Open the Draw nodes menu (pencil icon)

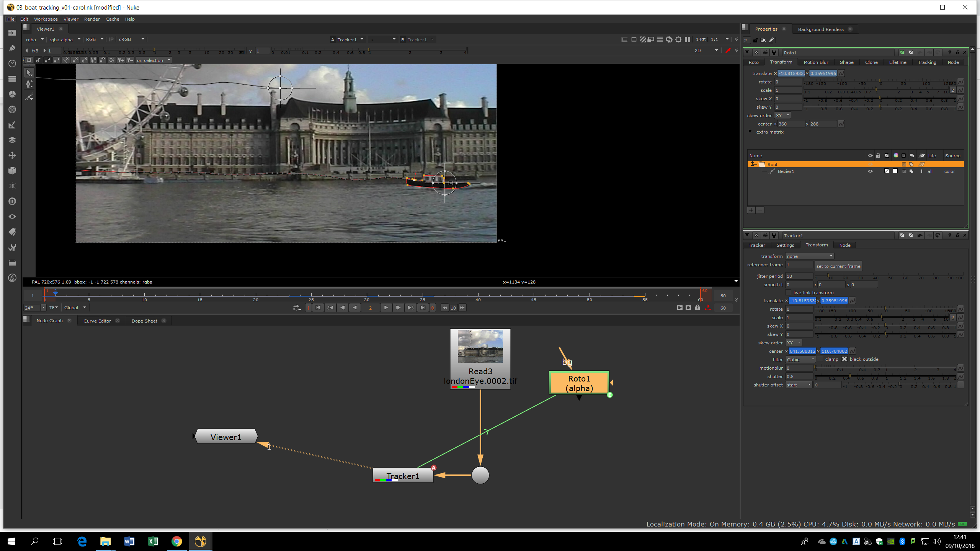[x=12, y=48]
